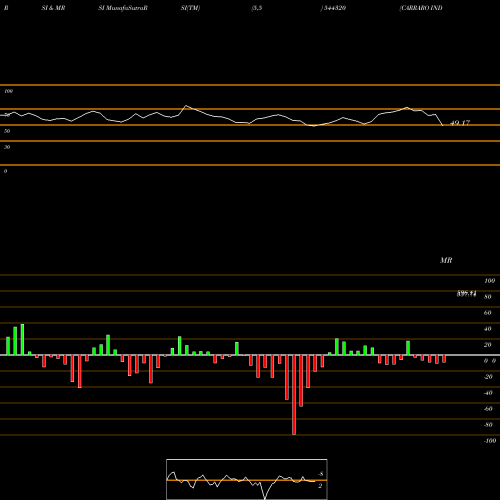500x500 pixels.
Task: Click the tallest red histogram bar
Action: 294,395
